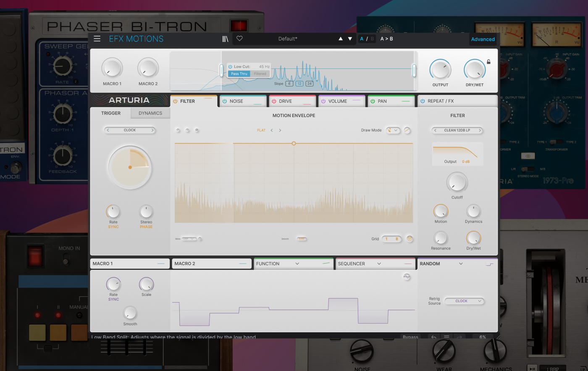Favorite the preset with the heart icon
This screenshot has width=588, height=371.
coord(239,38)
